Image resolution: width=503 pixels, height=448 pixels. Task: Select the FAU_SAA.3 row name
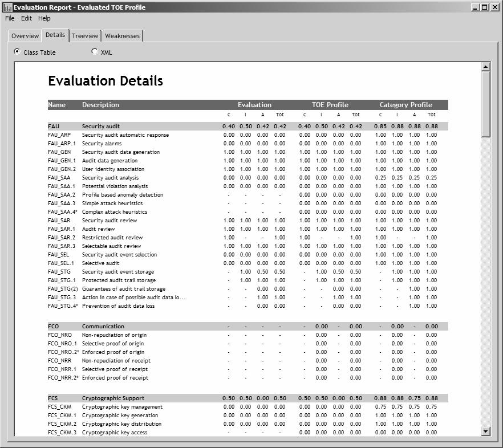(x=62, y=203)
